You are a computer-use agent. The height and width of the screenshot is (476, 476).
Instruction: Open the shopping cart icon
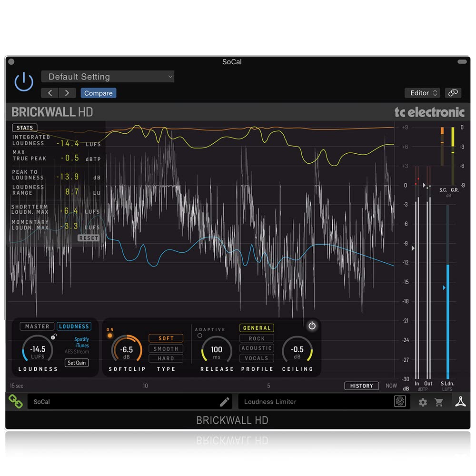click(439, 402)
